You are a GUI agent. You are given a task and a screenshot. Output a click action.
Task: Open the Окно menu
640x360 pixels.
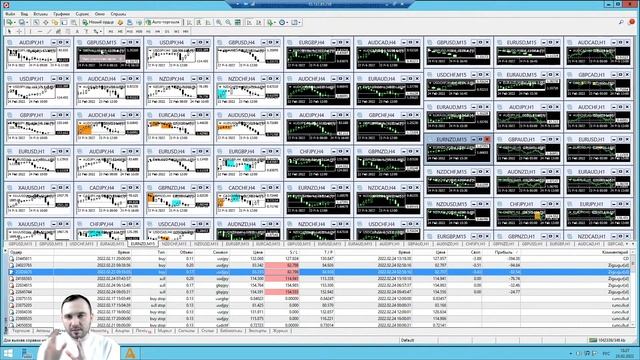coord(100,14)
